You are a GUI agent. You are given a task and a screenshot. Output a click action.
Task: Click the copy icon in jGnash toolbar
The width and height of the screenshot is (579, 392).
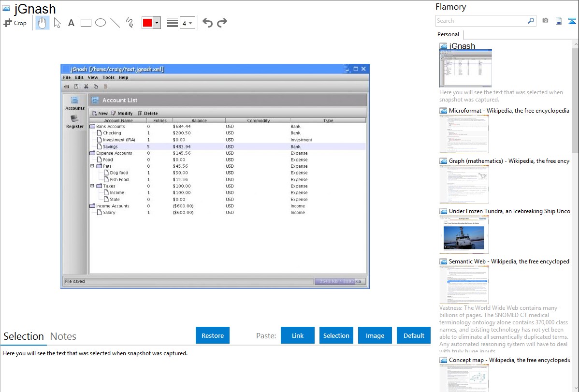(x=96, y=87)
